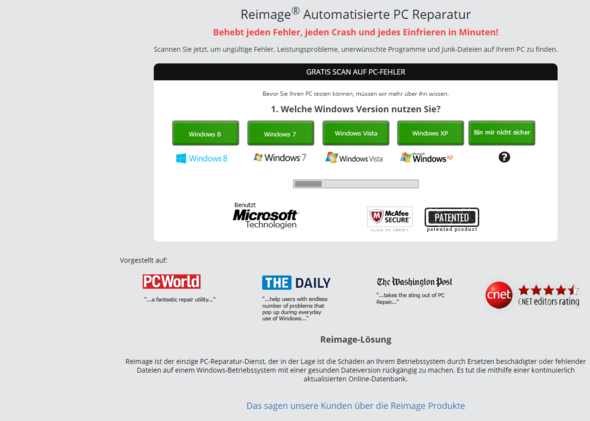The height and width of the screenshot is (421, 590).
Task: Click The Daily logo
Action: pyautogui.click(x=296, y=283)
